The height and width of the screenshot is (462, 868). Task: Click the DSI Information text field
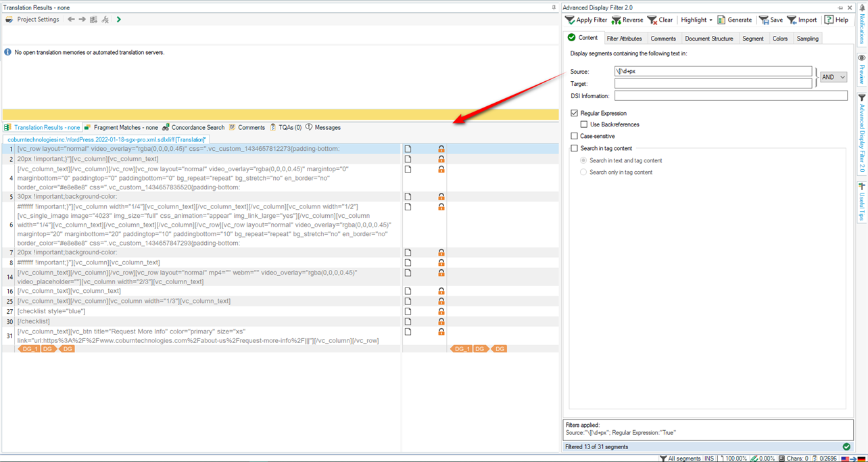click(731, 96)
